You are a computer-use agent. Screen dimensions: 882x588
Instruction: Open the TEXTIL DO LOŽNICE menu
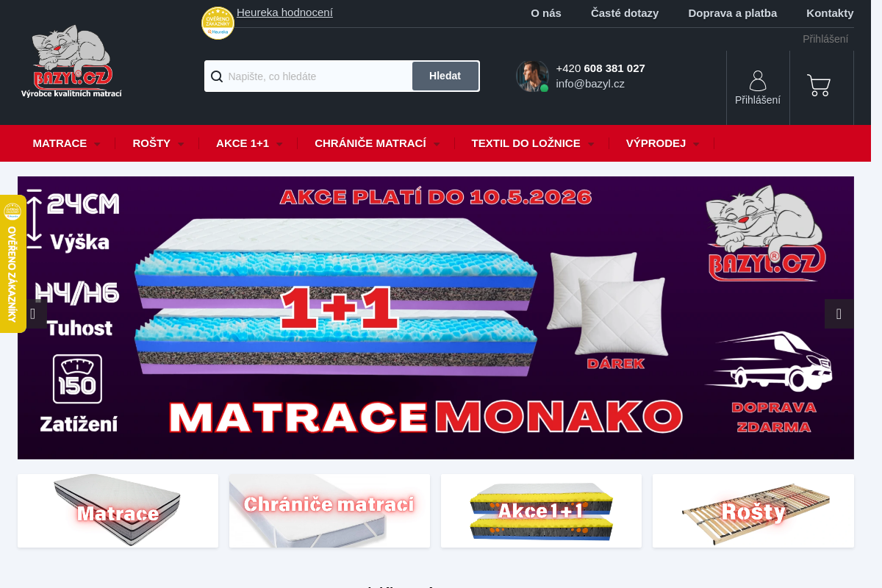click(x=533, y=143)
